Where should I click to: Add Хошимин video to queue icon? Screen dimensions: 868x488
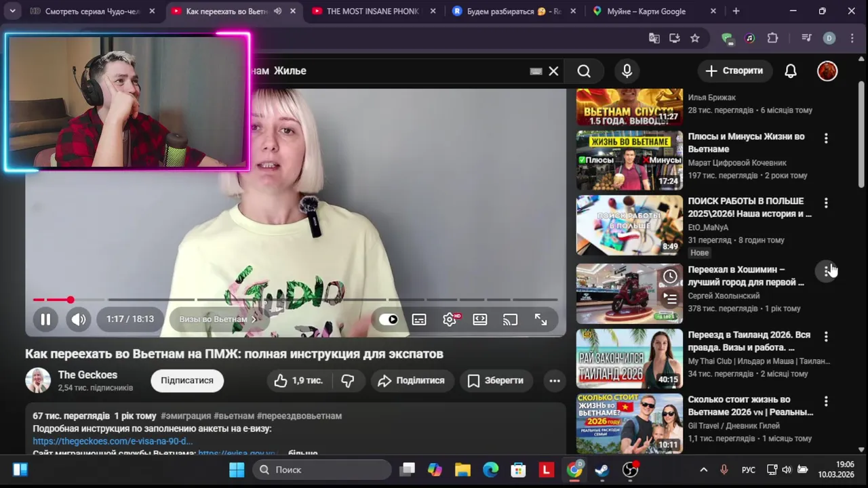[670, 298]
